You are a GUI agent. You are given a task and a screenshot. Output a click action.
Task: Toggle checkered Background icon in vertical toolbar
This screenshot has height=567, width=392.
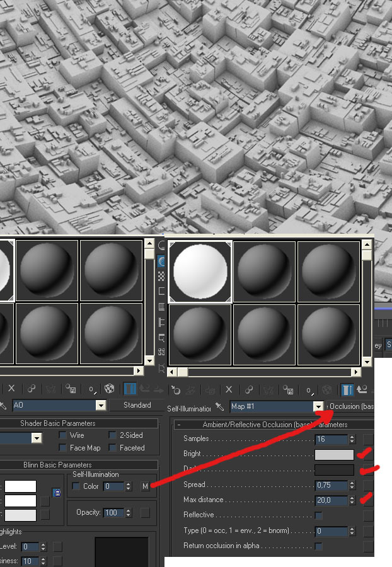click(161, 277)
